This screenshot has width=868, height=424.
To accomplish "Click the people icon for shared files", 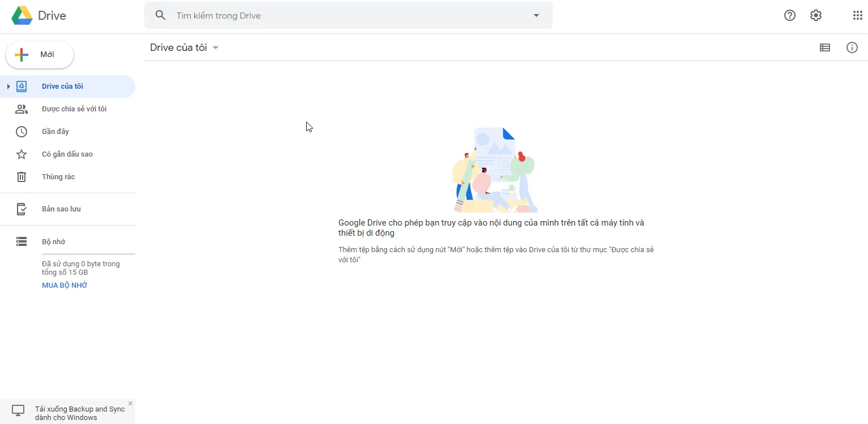I will (22, 109).
